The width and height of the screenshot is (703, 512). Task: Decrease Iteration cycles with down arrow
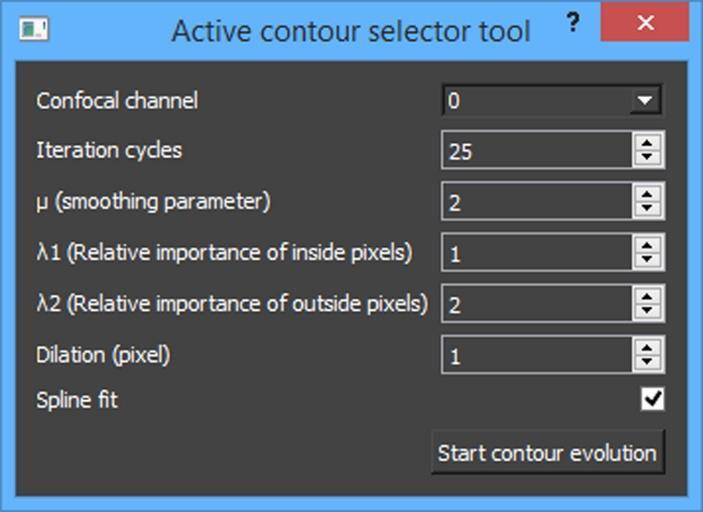coord(647,158)
